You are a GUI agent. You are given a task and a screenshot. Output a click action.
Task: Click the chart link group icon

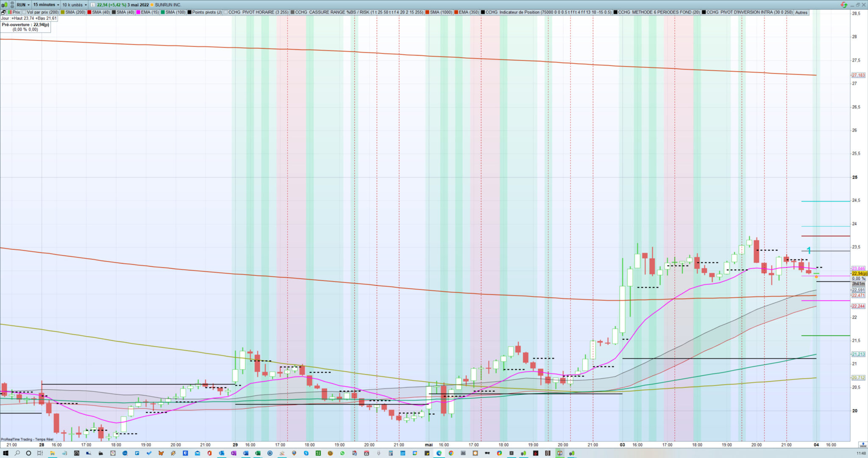coord(11,5)
